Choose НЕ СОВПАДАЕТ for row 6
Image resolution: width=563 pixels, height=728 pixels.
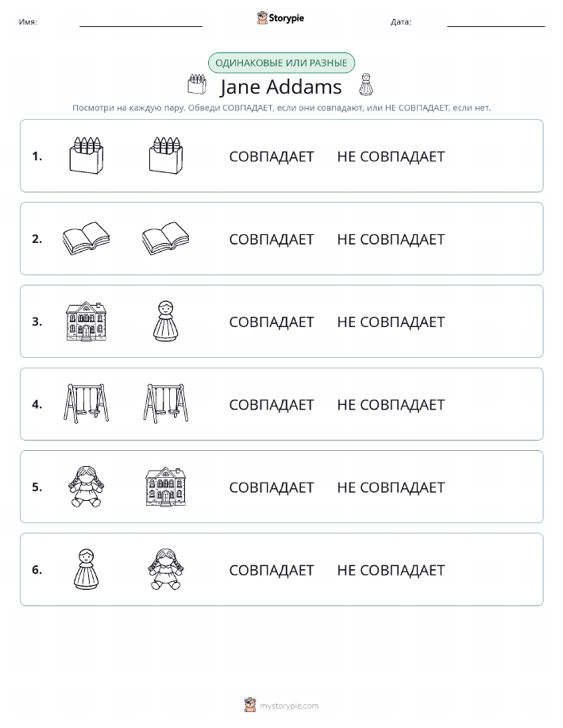[391, 570]
